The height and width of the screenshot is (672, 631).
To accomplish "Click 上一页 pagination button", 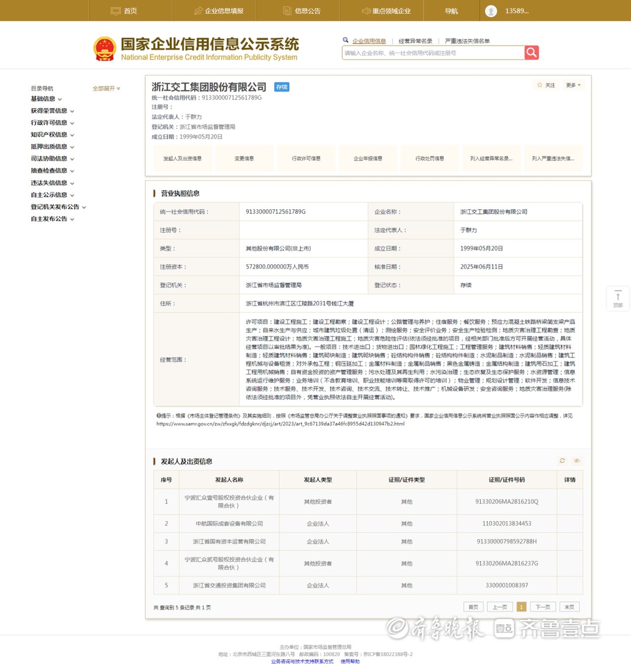I will [x=500, y=607].
